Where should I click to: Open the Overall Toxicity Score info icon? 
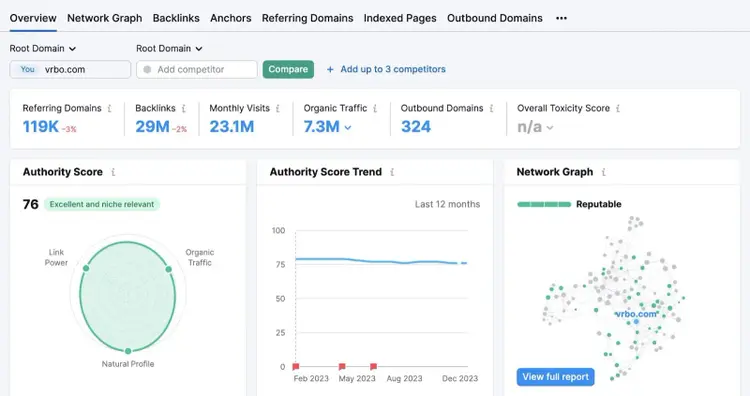618,109
